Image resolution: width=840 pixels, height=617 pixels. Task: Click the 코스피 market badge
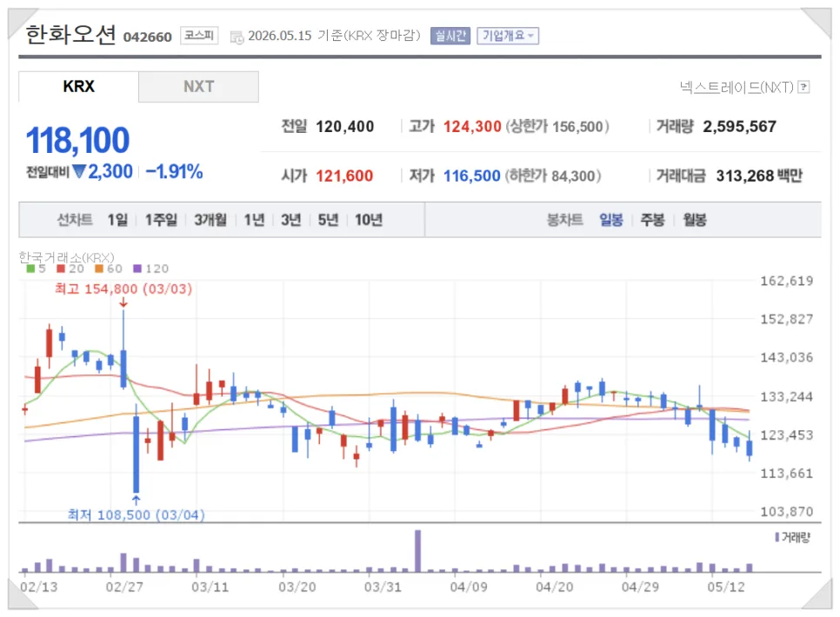pos(199,36)
